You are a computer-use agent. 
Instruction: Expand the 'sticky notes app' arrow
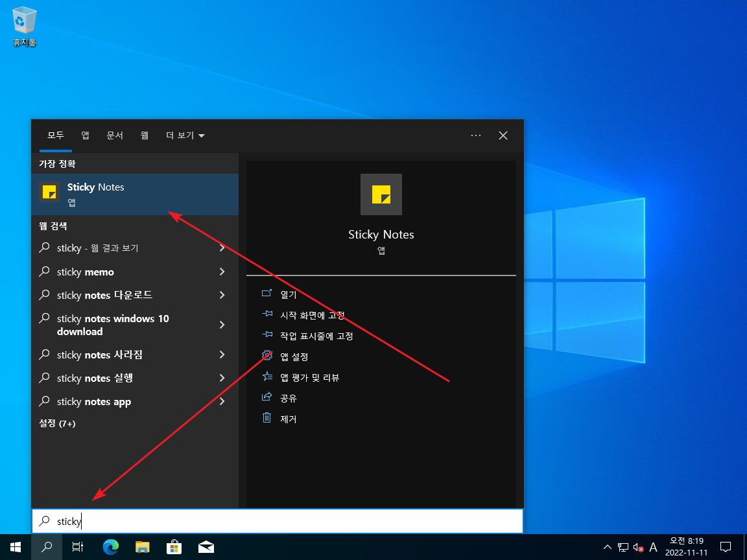[x=222, y=401]
